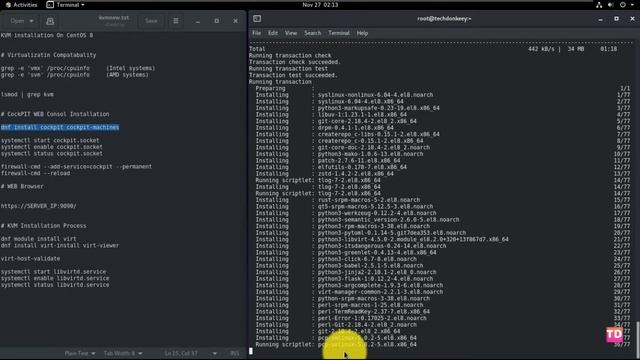Click the 'firewall-cmd --add-service=cockpit --permanent' line
Image resolution: width=640 pixels, height=360 pixels.
[x=76, y=167]
